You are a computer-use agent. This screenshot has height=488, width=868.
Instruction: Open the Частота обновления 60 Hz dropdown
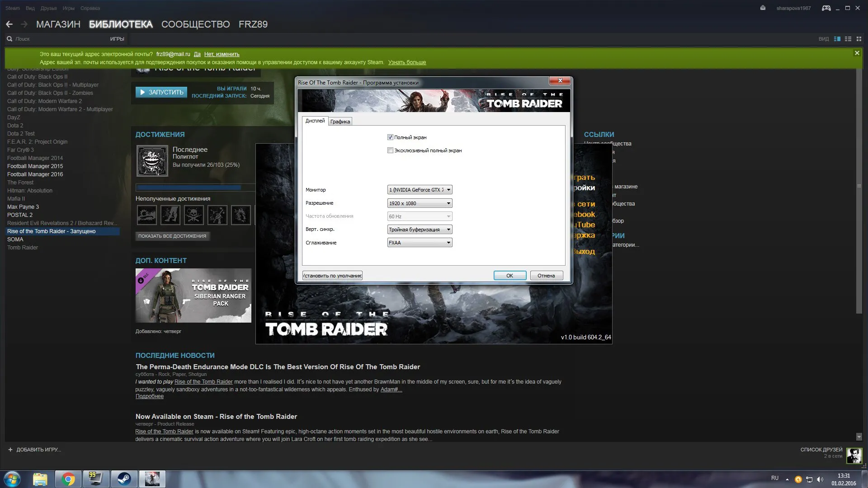(420, 216)
